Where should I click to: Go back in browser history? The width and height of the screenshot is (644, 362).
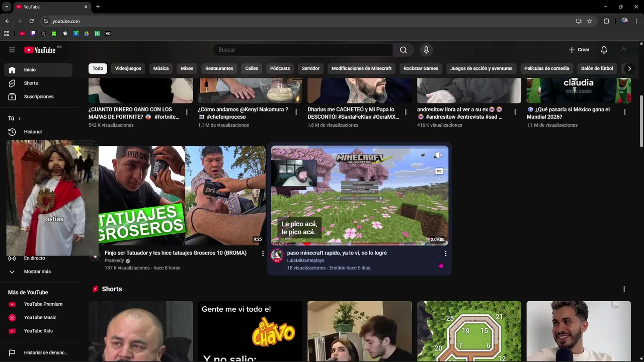(7, 21)
